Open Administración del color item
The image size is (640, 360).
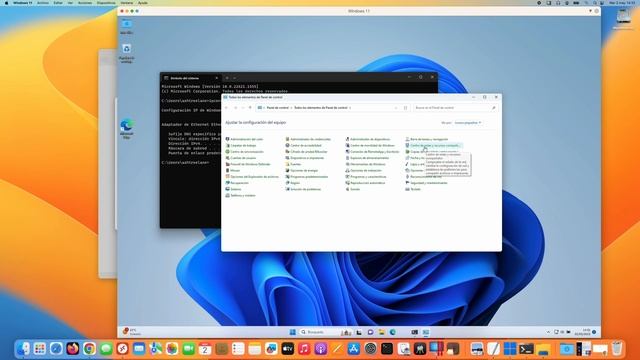244,139
